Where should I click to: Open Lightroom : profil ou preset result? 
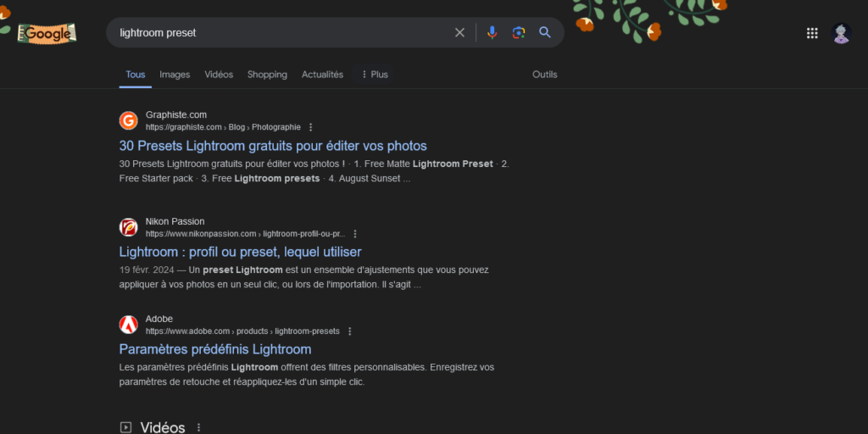point(240,253)
